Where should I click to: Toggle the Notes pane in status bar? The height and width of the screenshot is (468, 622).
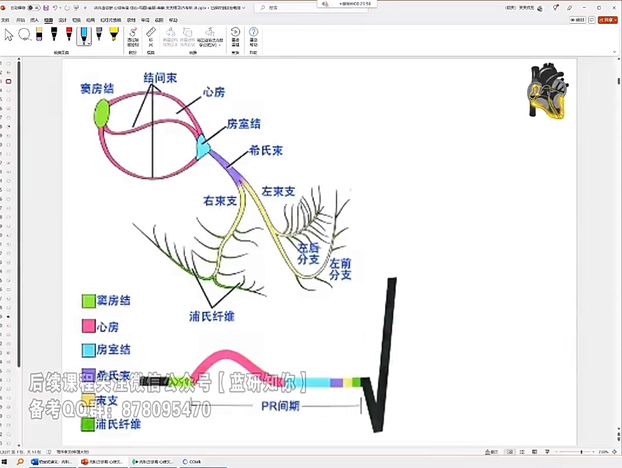point(491,452)
